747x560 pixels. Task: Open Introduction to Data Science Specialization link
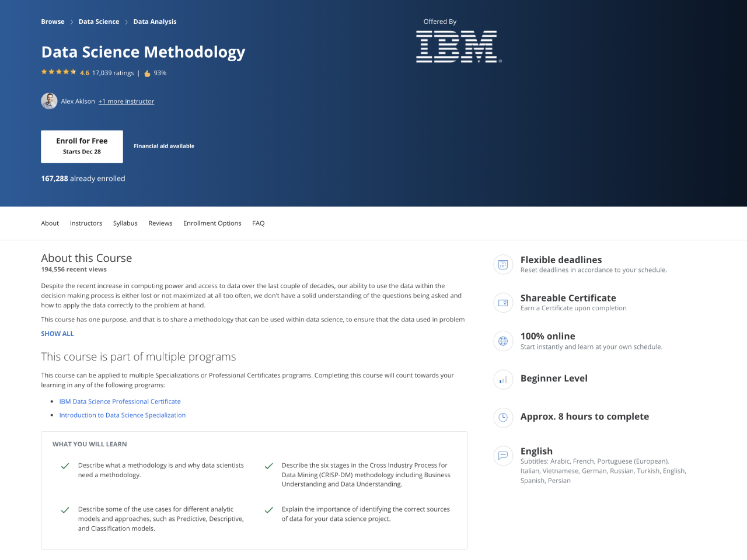tap(123, 415)
